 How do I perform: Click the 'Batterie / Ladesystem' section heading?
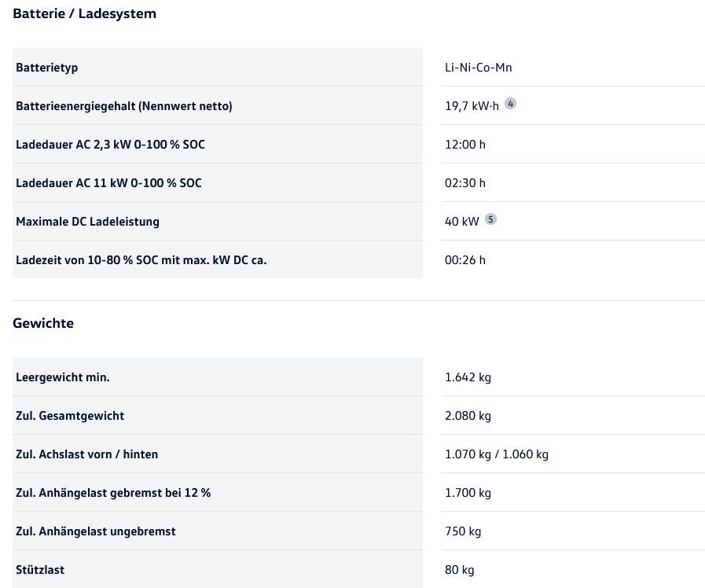(84, 13)
